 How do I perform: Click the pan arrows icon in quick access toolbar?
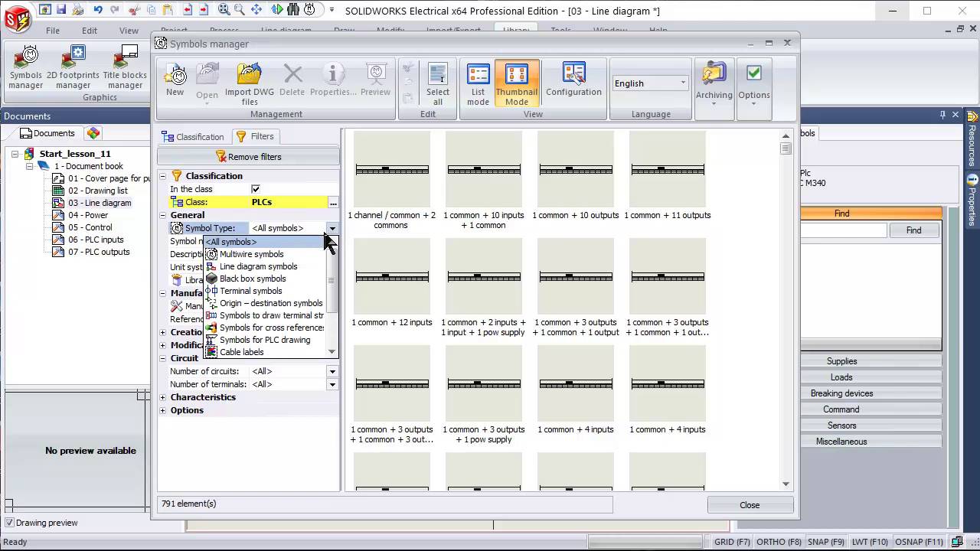pos(256,10)
